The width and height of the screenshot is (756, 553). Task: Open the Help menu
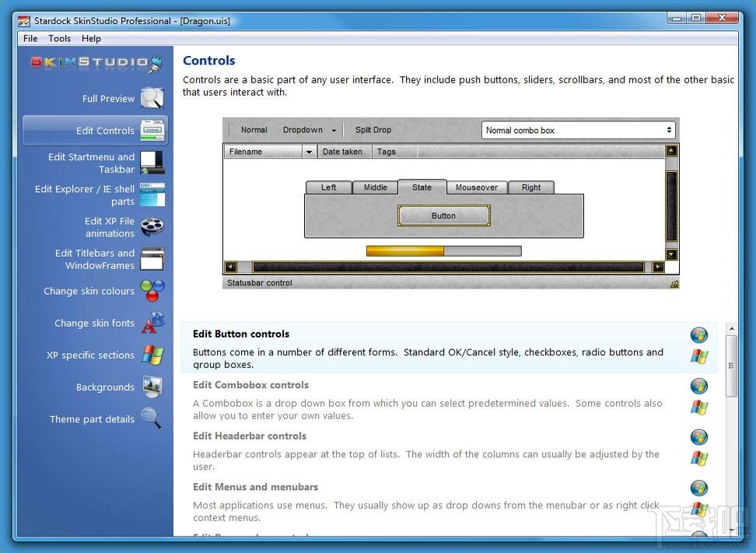(x=91, y=39)
